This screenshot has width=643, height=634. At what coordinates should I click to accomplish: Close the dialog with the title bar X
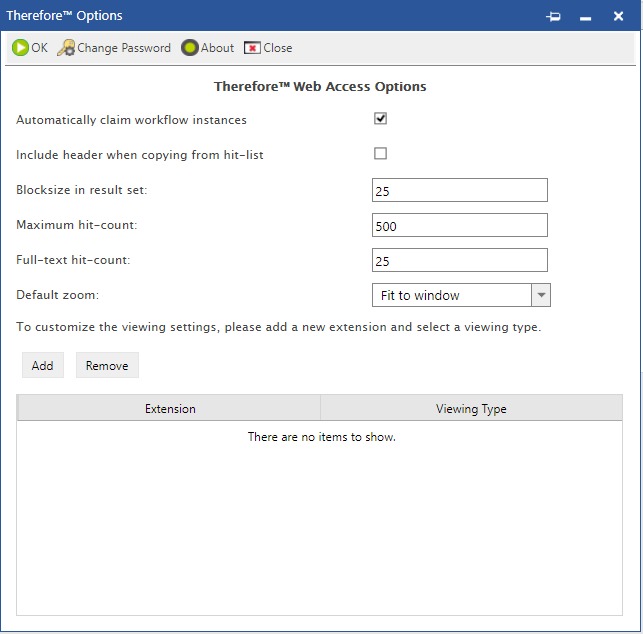pos(618,16)
